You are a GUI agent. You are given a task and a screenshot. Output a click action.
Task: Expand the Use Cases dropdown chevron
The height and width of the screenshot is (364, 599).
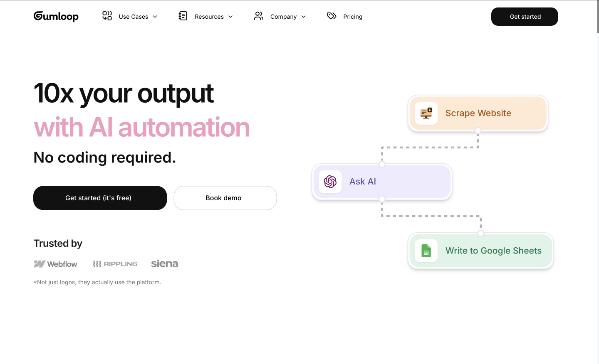155,17
